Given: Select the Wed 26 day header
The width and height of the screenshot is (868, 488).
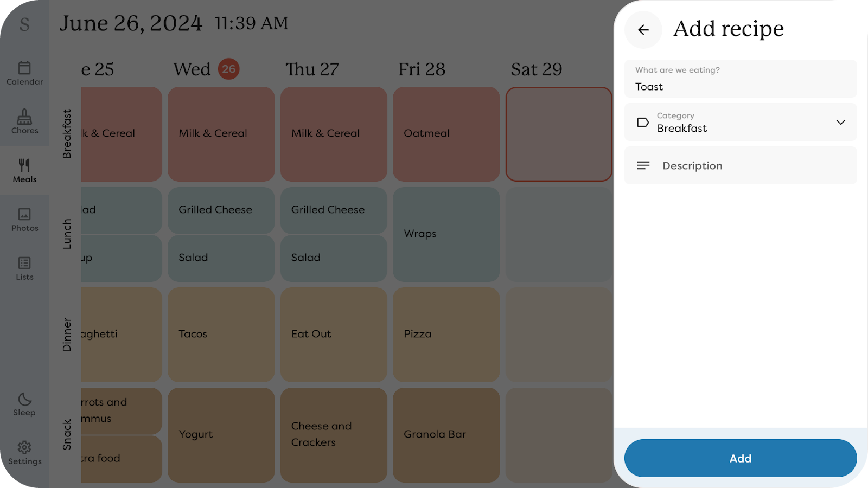Looking at the screenshot, I should (x=206, y=69).
